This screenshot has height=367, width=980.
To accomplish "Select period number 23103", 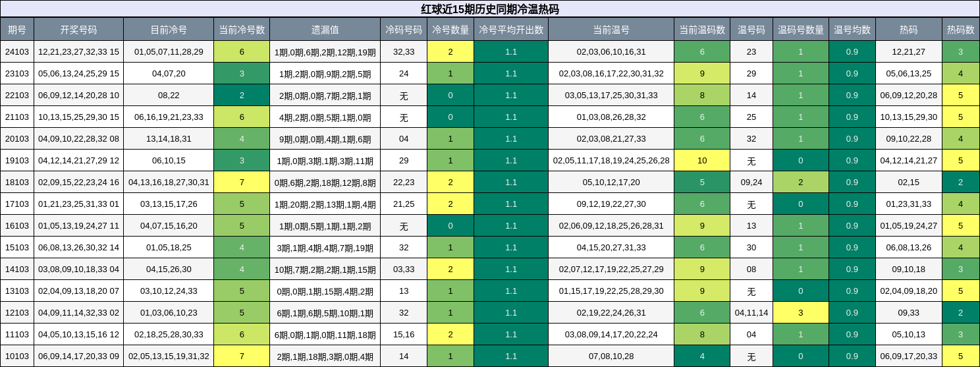I will click(17, 74).
